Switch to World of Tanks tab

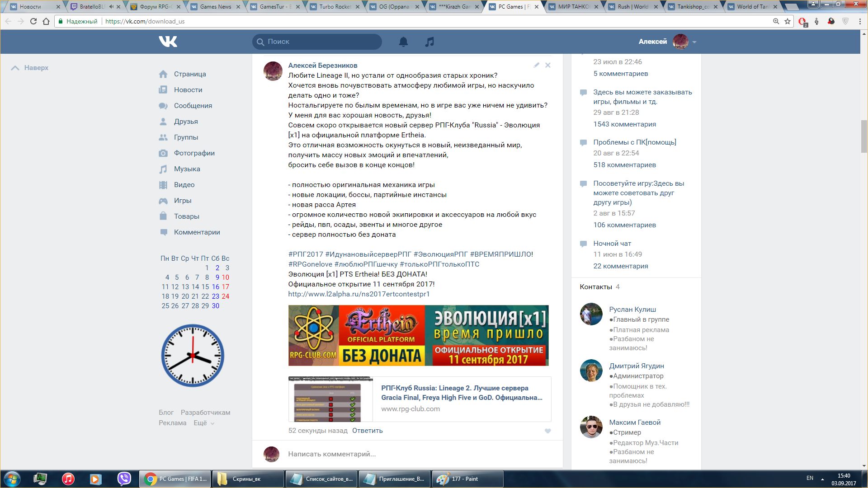point(752,7)
